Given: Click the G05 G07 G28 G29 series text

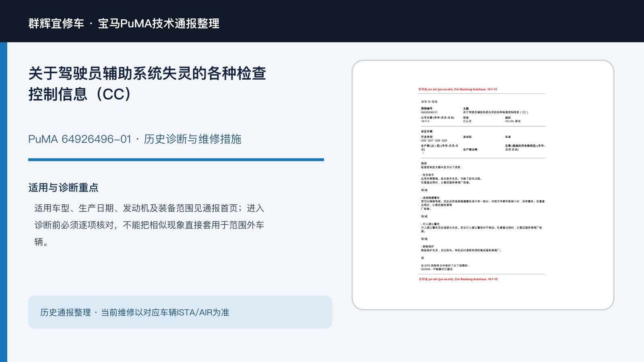Looking at the screenshot, I should [x=434, y=141].
